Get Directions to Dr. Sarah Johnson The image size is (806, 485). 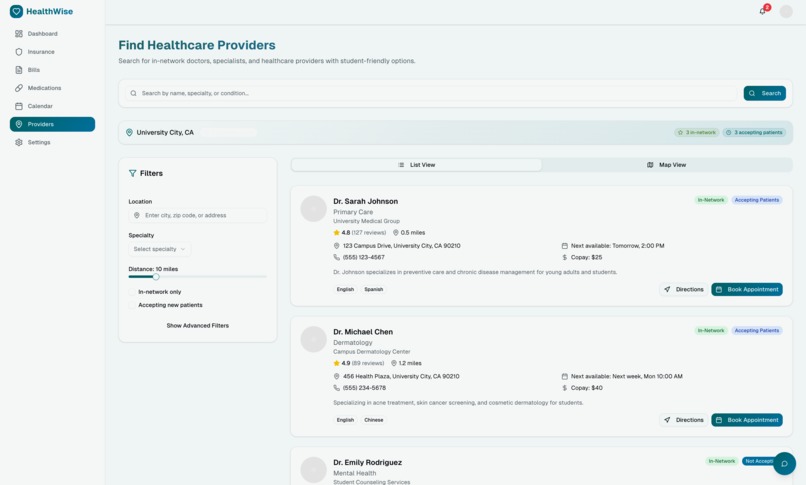[x=684, y=289]
